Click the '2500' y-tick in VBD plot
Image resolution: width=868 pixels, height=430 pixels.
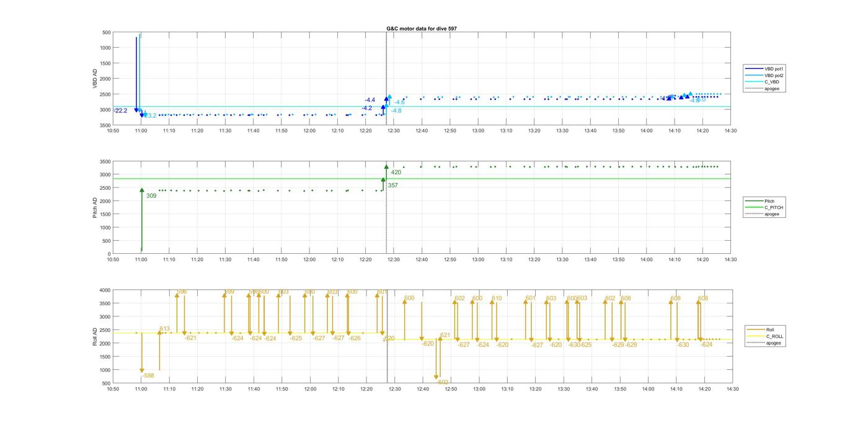(x=104, y=94)
